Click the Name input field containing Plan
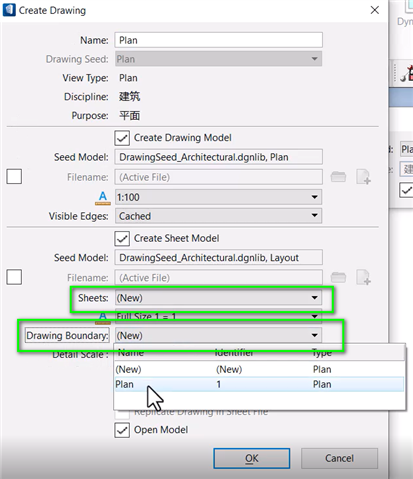Screen dimensions: 413x479 218,40
